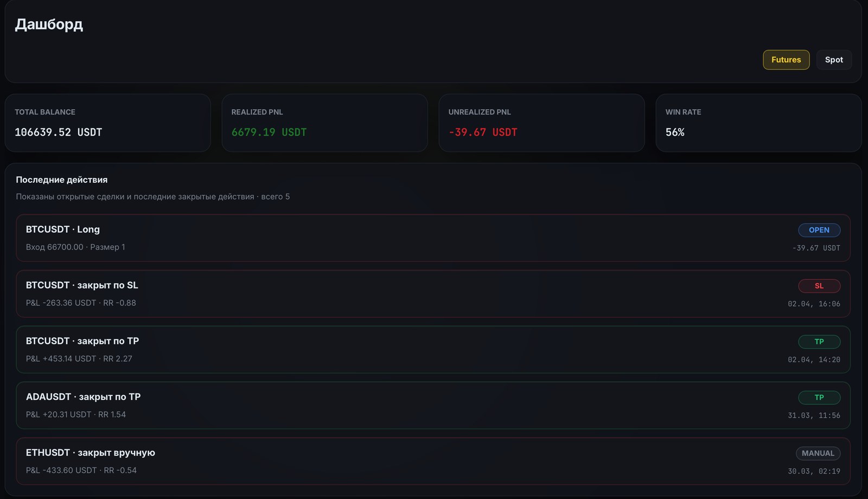Click TP badge on ADAUSDT trade
This screenshot has width=868, height=499.
(x=819, y=398)
